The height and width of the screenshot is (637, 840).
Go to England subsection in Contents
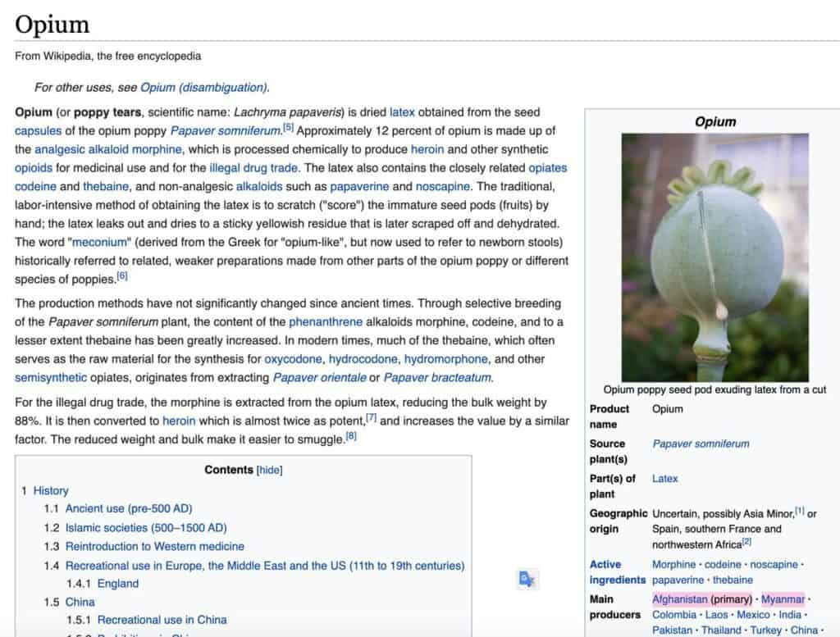click(117, 584)
